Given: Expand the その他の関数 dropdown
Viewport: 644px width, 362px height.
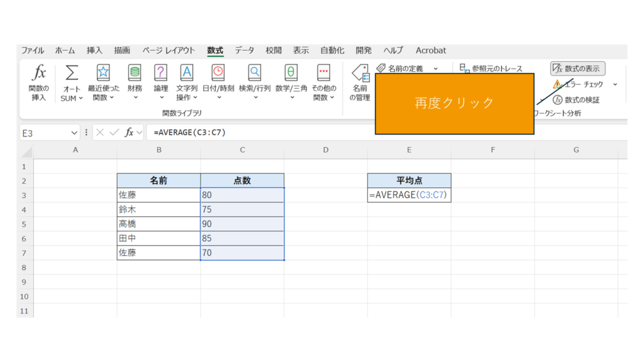Looking at the screenshot, I should point(323,97).
